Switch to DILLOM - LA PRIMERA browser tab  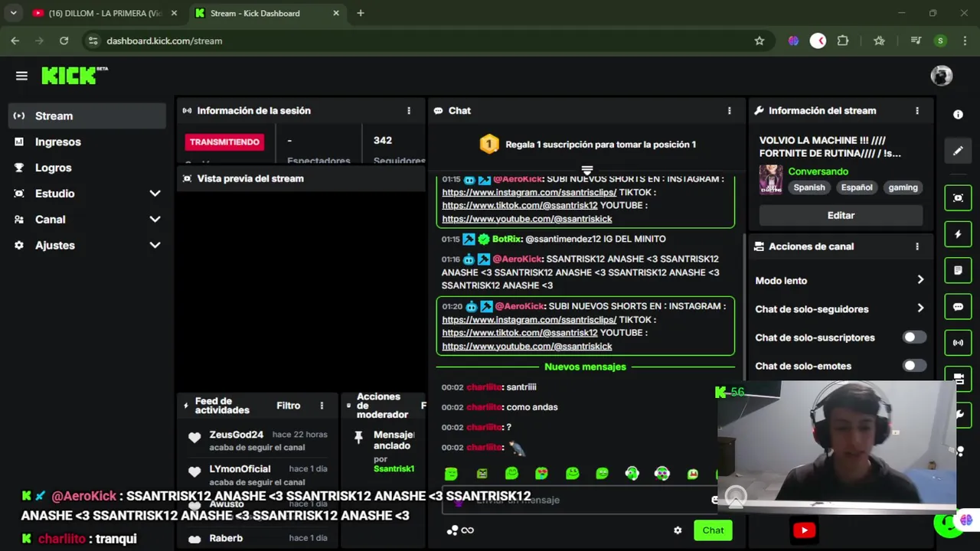coord(103,13)
